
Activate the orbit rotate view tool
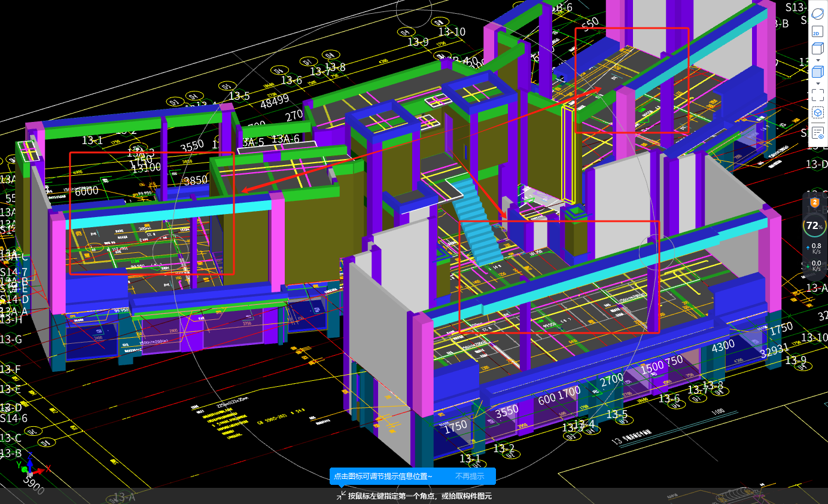[818, 13]
